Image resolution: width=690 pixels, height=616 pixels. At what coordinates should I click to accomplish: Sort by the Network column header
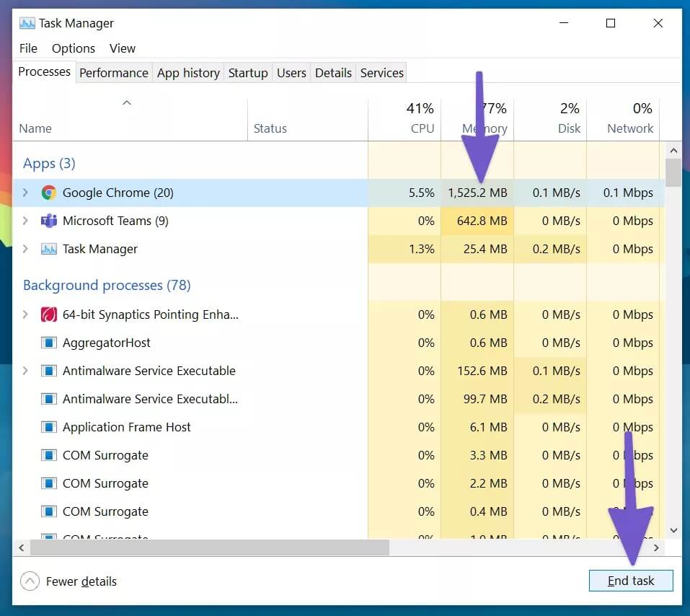623,119
